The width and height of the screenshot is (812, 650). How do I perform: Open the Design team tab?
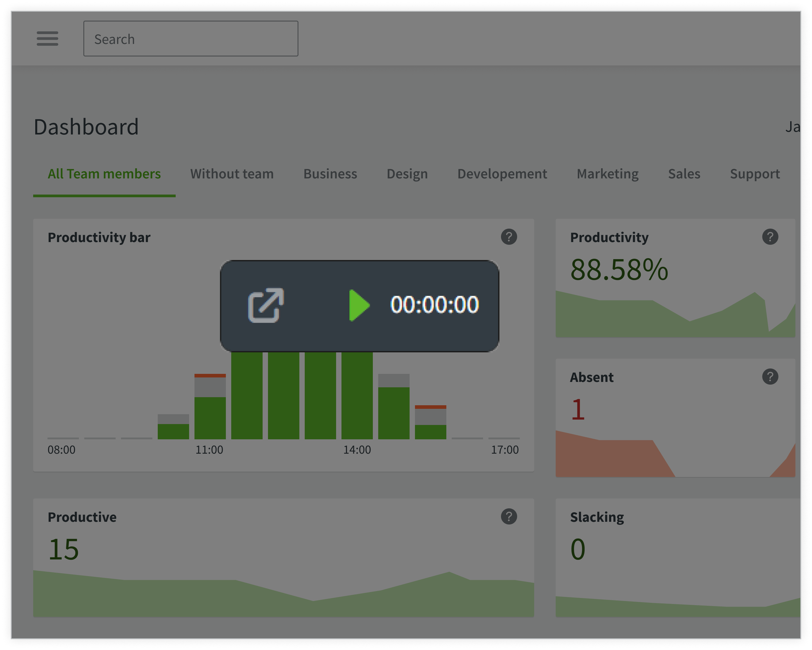point(407,174)
